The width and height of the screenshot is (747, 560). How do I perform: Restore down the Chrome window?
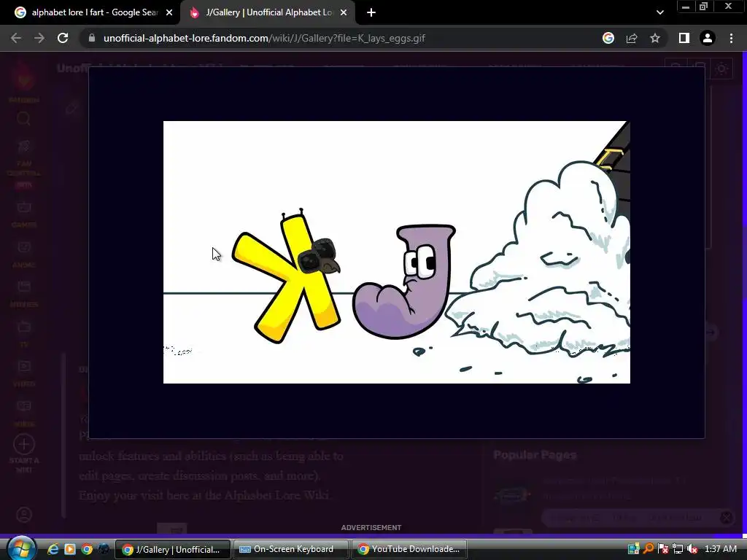coord(704,6)
